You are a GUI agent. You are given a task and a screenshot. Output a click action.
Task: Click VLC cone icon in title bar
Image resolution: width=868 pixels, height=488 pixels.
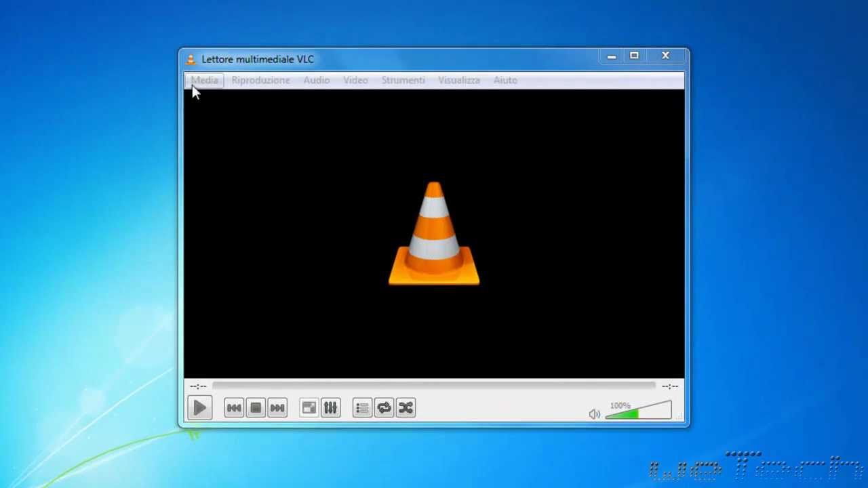[x=191, y=59]
